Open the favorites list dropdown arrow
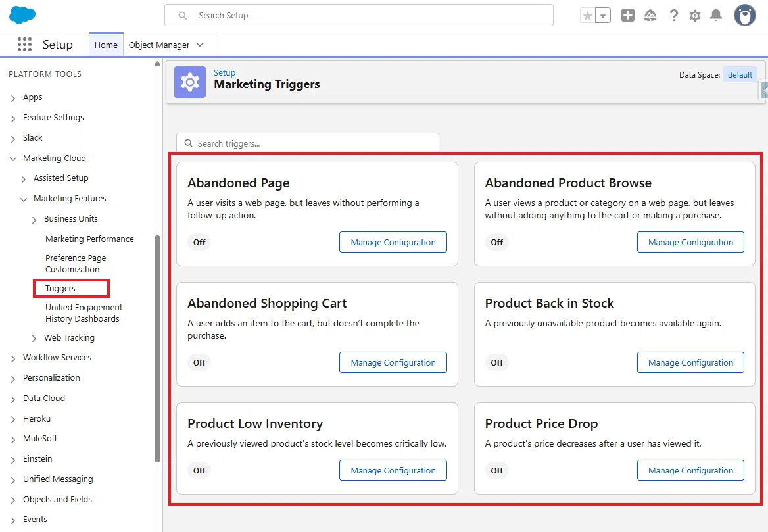 (603, 16)
